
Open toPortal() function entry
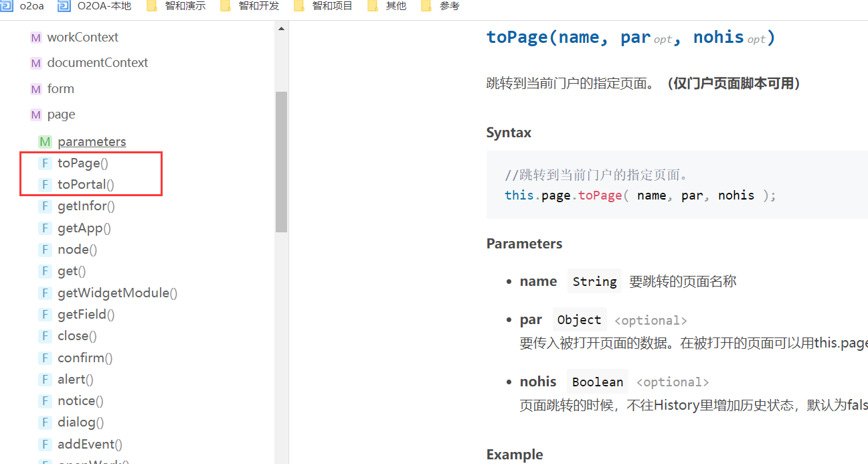coord(86,184)
